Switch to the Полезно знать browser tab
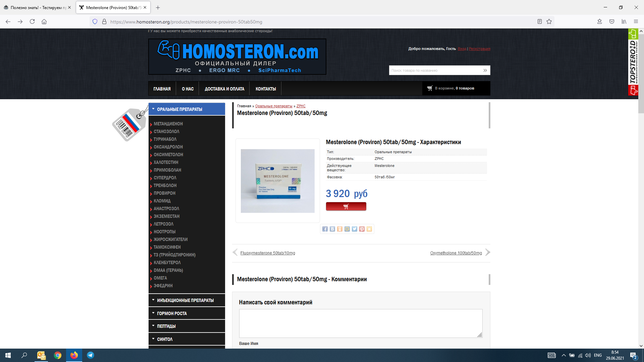Viewport: 644px width, 362px height. [x=37, y=7]
